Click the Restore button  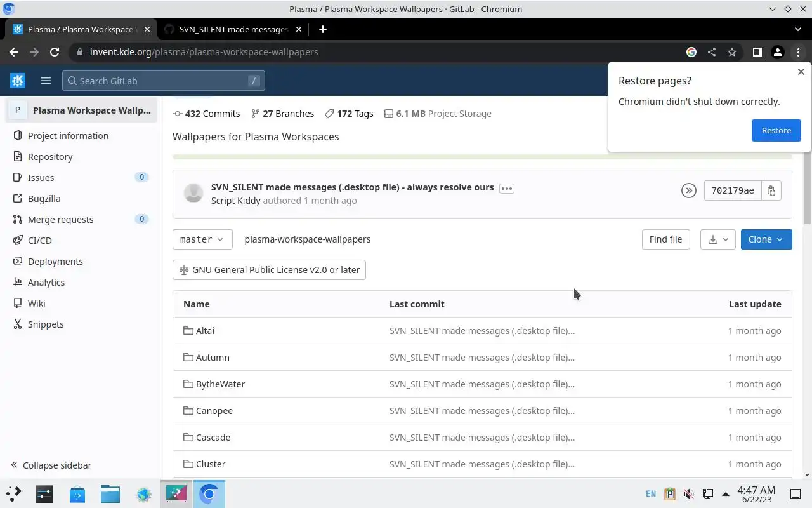click(776, 130)
